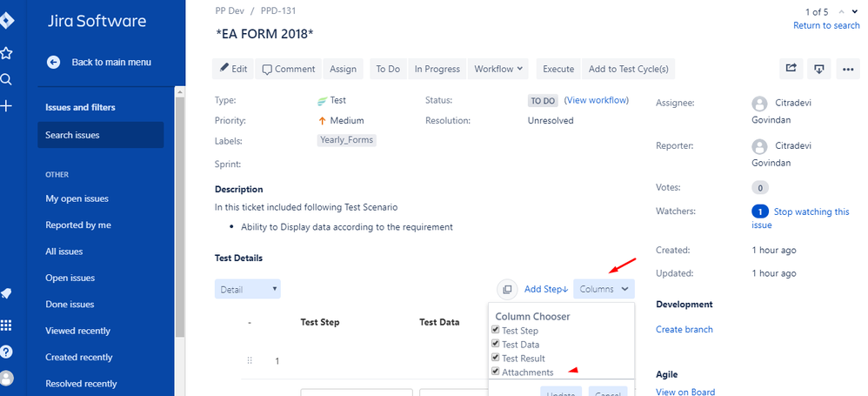Toggle the Test Step column checkbox
The height and width of the screenshot is (396, 868).
point(496,330)
